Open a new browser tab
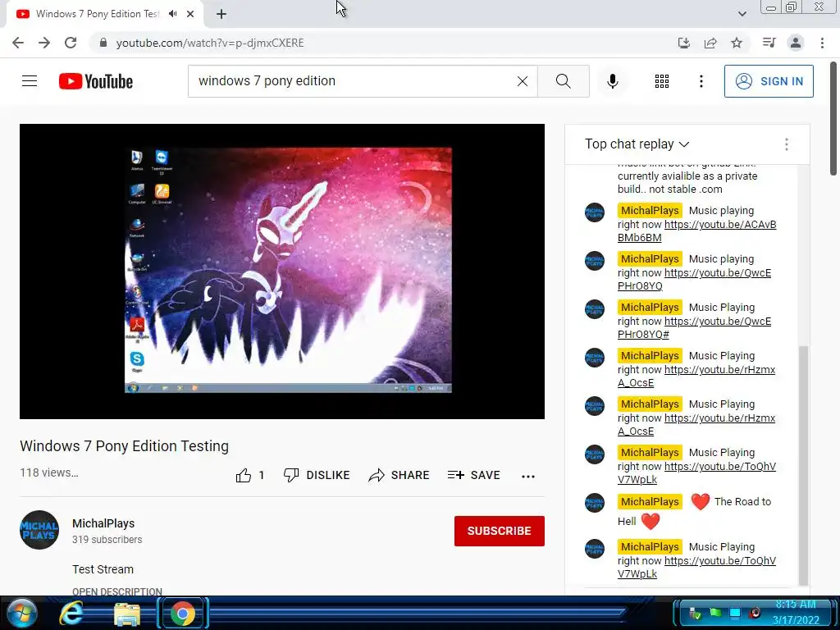Image resolution: width=840 pixels, height=630 pixels. tap(221, 14)
